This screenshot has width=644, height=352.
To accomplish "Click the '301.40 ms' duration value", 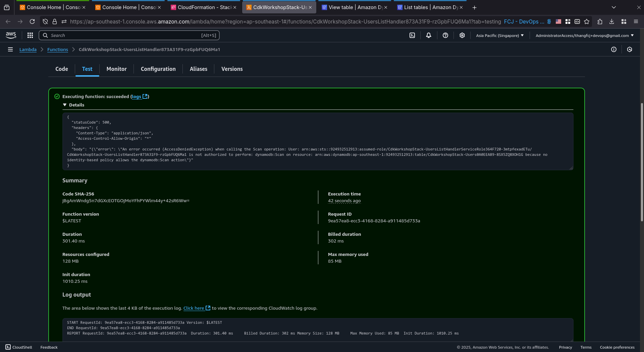I will 73,241.
